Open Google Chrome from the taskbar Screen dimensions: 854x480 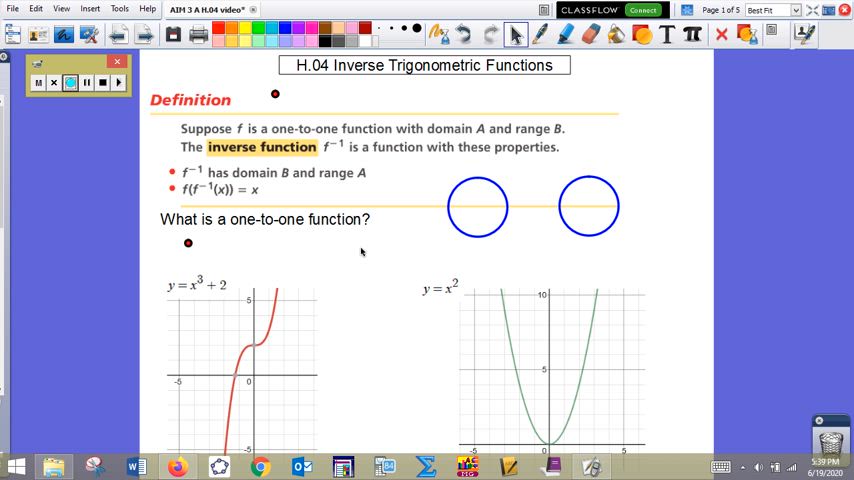[x=260, y=467]
